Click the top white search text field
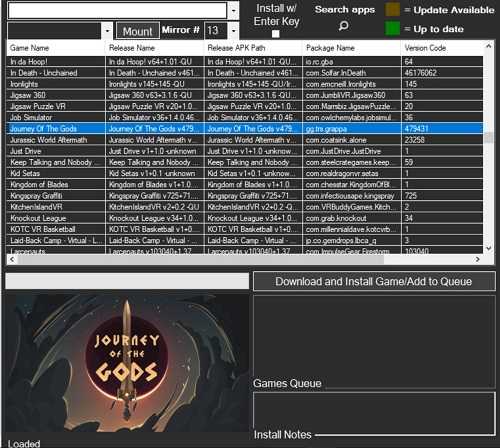This screenshot has width=500, height=448. [x=117, y=11]
